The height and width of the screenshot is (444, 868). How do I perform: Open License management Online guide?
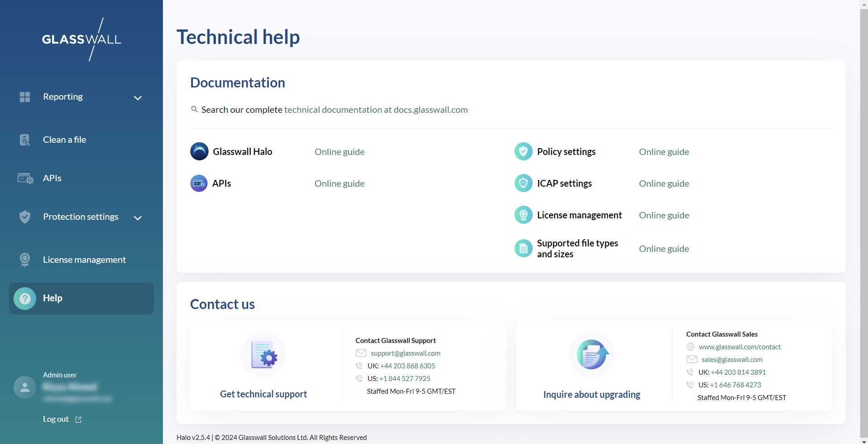pyautogui.click(x=664, y=215)
